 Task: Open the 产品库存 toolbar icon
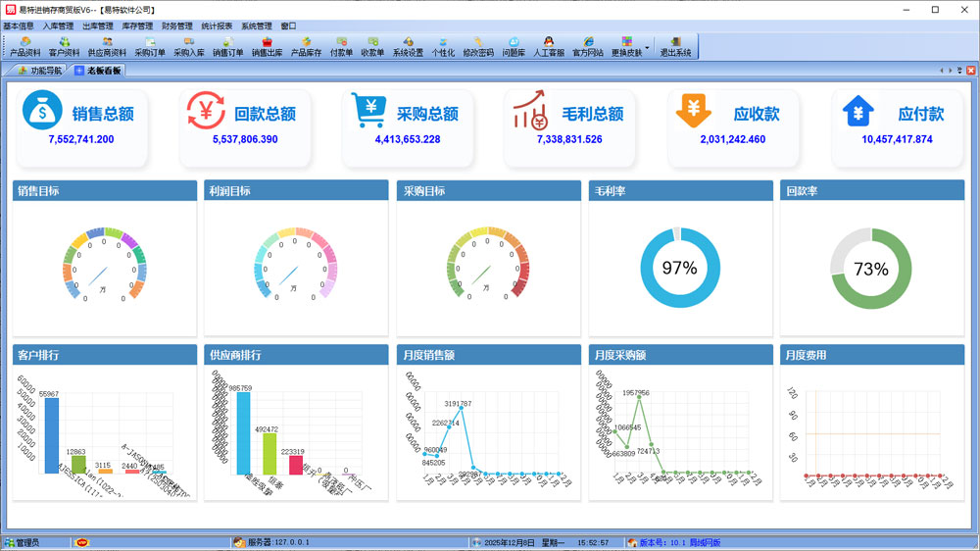[306, 46]
